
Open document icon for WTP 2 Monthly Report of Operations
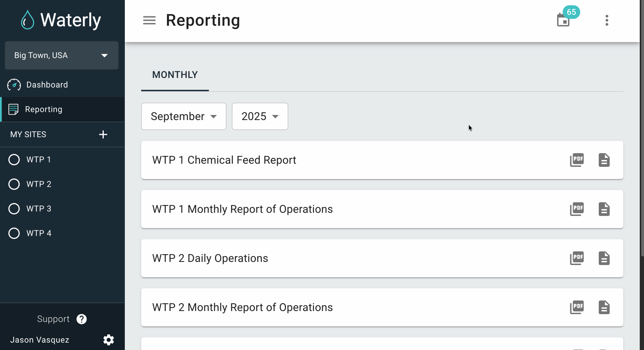[604, 308]
